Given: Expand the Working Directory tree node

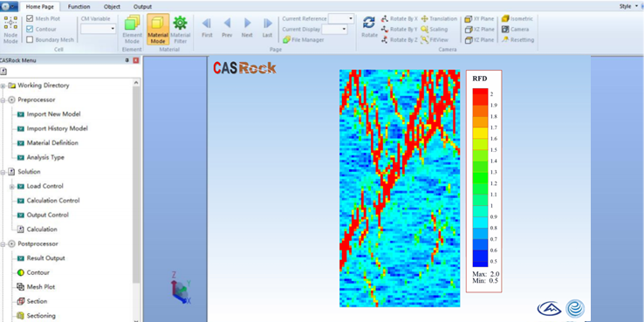Looking at the screenshot, I should 3,86.
